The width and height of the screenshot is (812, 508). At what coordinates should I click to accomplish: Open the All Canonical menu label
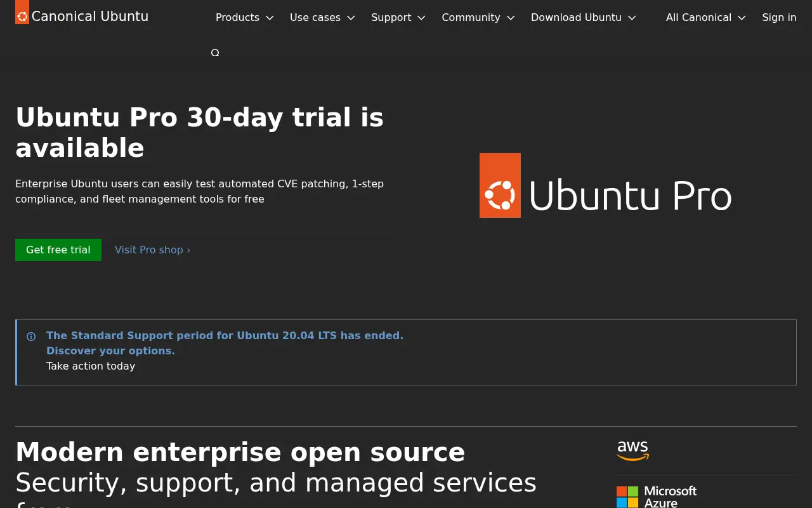tap(698, 18)
